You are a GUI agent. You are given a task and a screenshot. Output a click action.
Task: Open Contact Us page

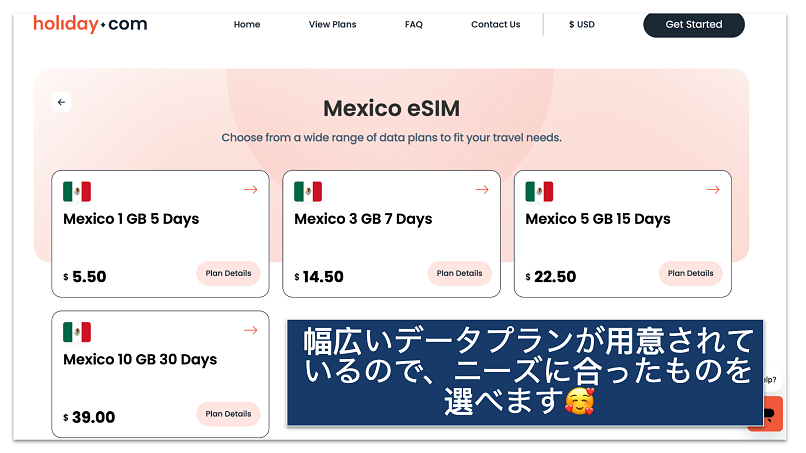coord(496,24)
